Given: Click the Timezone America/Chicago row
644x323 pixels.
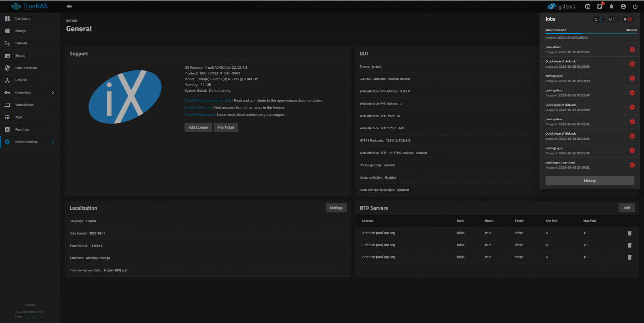Looking at the screenshot, I should point(208,258).
